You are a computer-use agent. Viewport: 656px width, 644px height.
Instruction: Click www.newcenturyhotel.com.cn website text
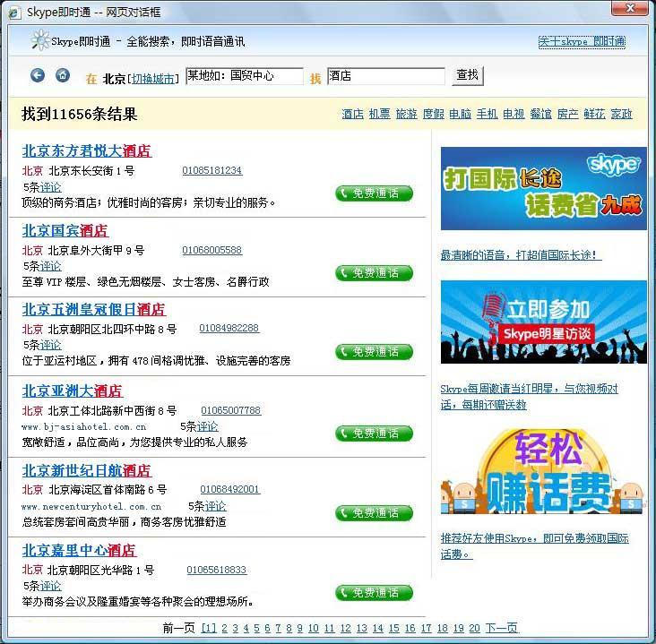tap(91, 507)
